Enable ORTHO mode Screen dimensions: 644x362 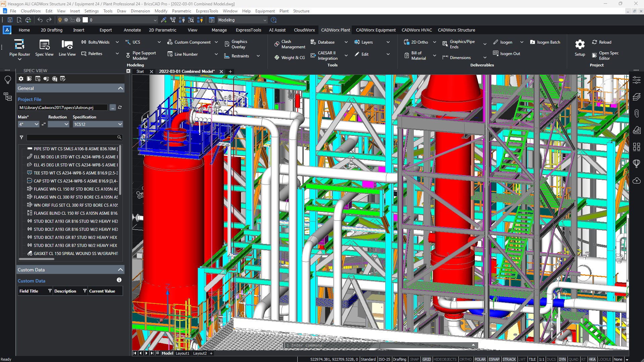point(465,359)
